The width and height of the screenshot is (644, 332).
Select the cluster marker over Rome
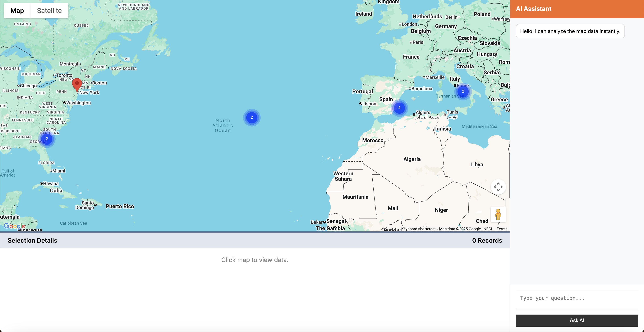(463, 91)
